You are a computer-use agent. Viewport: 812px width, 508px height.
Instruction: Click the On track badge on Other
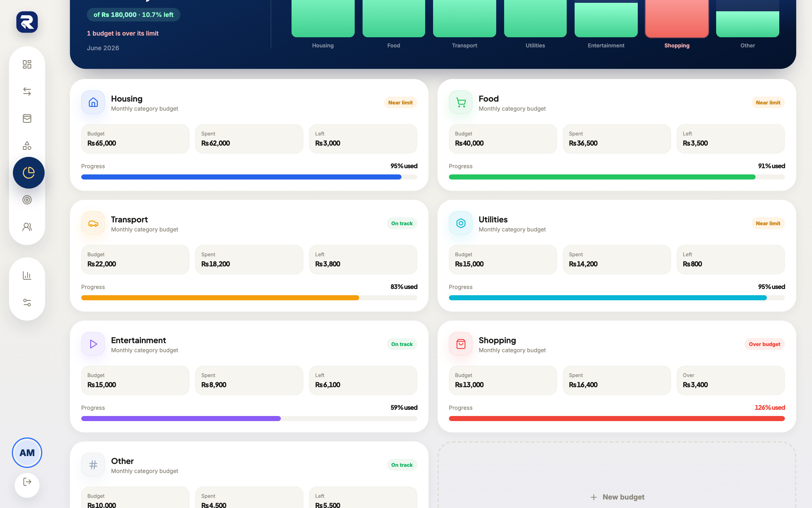click(402, 465)
